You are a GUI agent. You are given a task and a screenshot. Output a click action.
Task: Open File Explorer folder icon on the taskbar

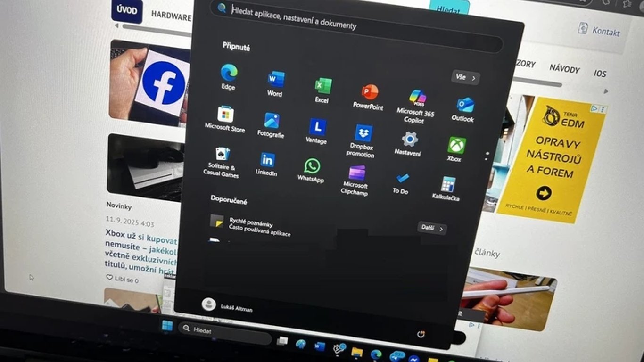(357, 352)
